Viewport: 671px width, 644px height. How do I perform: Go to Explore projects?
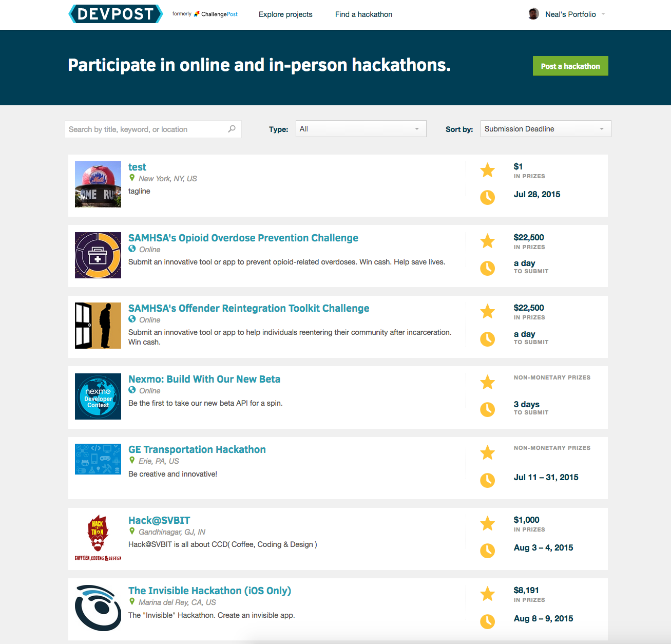285,14
